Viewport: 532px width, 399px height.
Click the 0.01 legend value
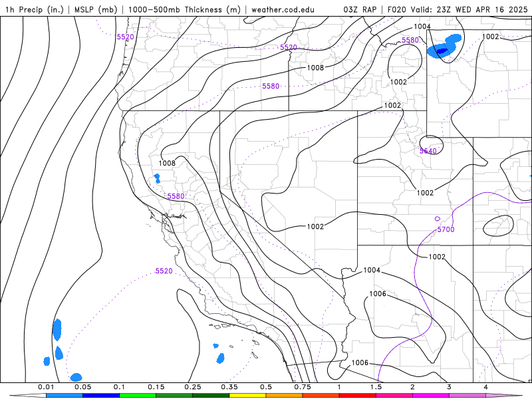coord(46,387)
